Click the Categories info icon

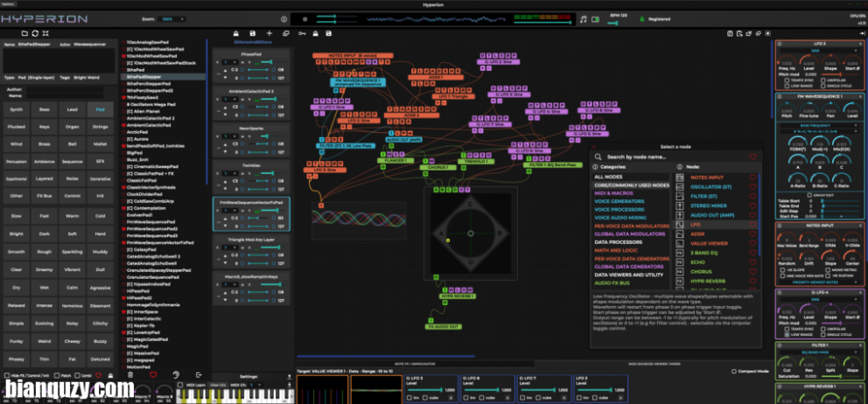tap(595, 166)
